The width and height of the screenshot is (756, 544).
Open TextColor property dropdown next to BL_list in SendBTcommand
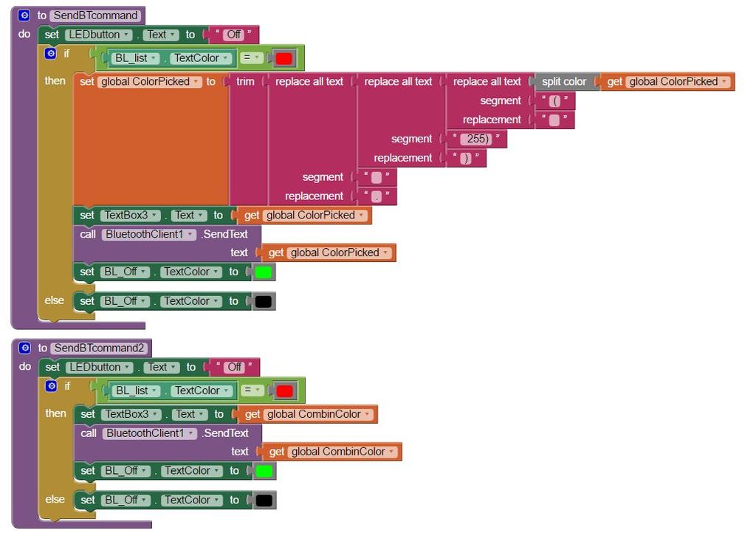pos(201,58)
